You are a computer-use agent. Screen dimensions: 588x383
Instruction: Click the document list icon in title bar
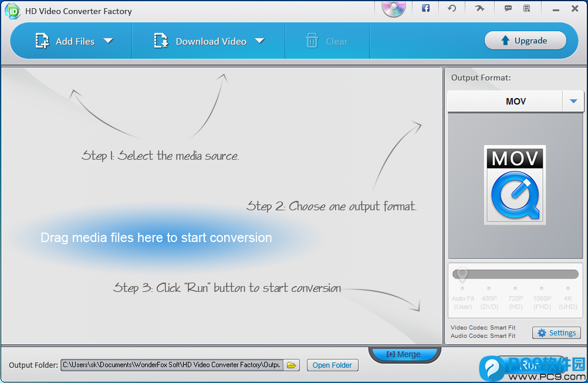click(x=526, y=8)
